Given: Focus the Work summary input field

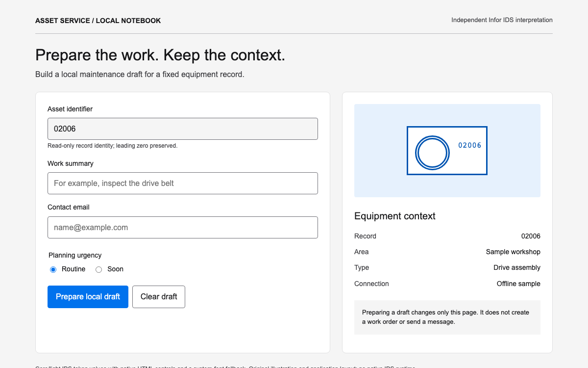Looking at the screenshot, I should [183, 183].
